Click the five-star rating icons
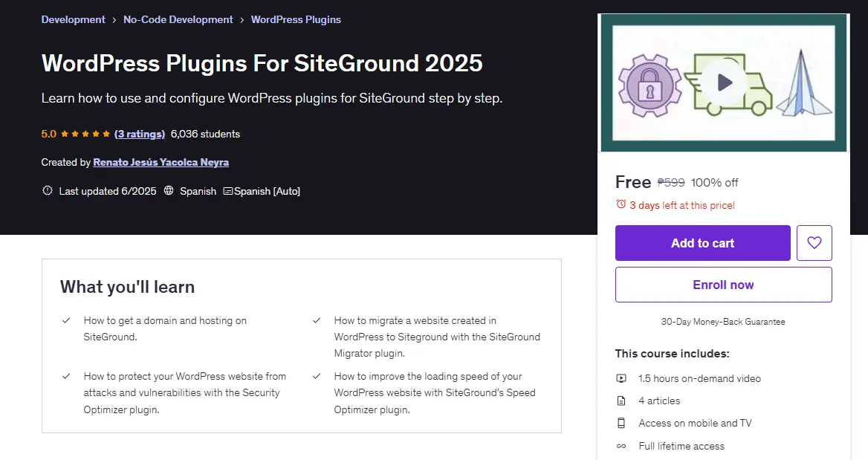868x460 pixels. point(85,134)
